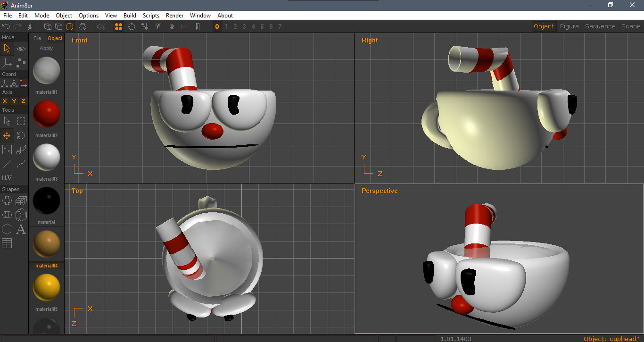Switch to the Scene mode tab
The image size is (644, 342).
point(631,26)
